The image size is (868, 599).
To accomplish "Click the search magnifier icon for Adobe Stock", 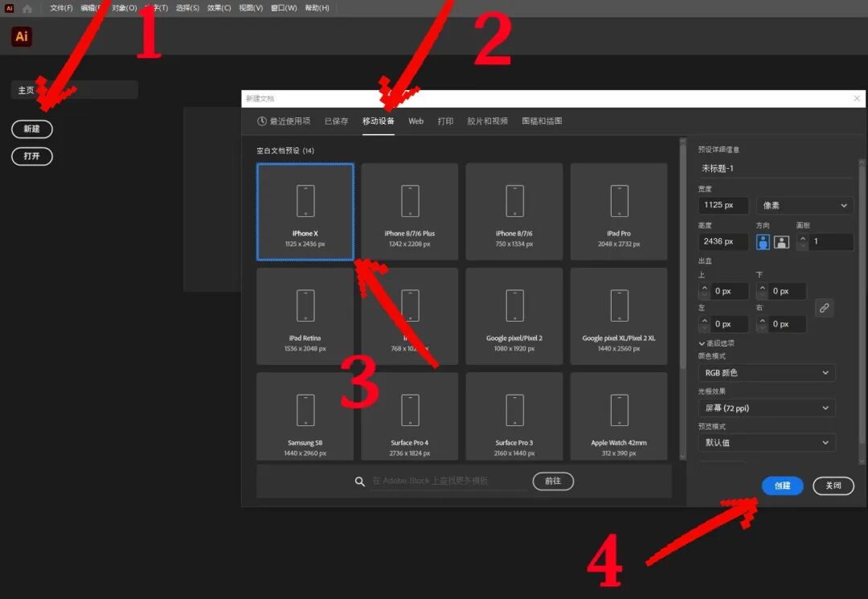I will 360,482.
